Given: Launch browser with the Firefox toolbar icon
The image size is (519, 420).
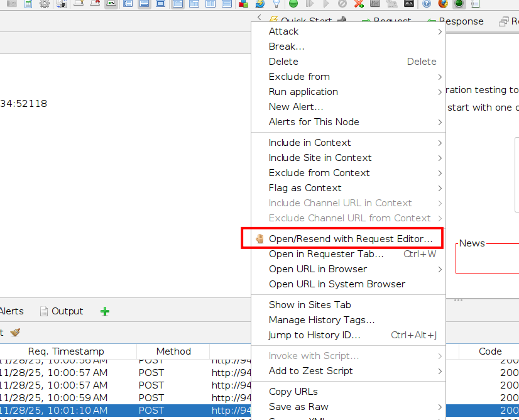Looking at the screenshot, I should tap(443, 4).
